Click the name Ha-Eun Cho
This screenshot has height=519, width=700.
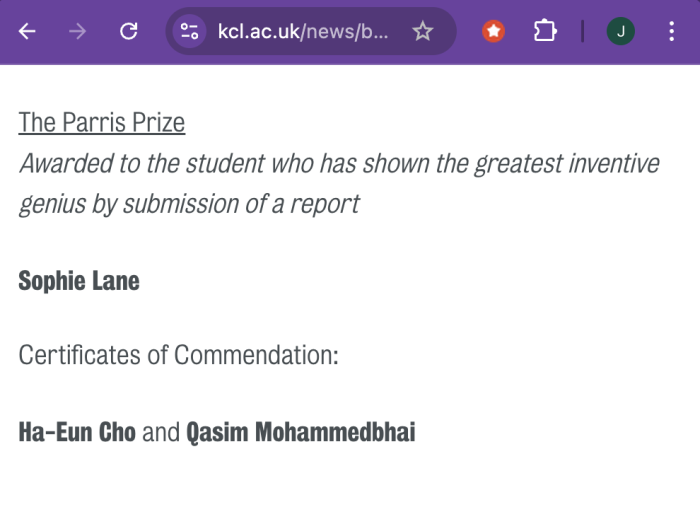[77, 432]
